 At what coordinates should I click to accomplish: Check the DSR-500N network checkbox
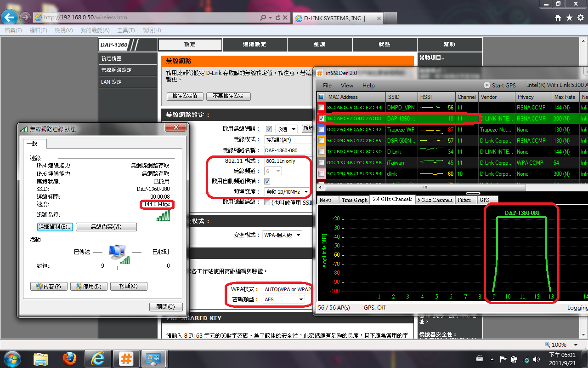tap(322, 141)
